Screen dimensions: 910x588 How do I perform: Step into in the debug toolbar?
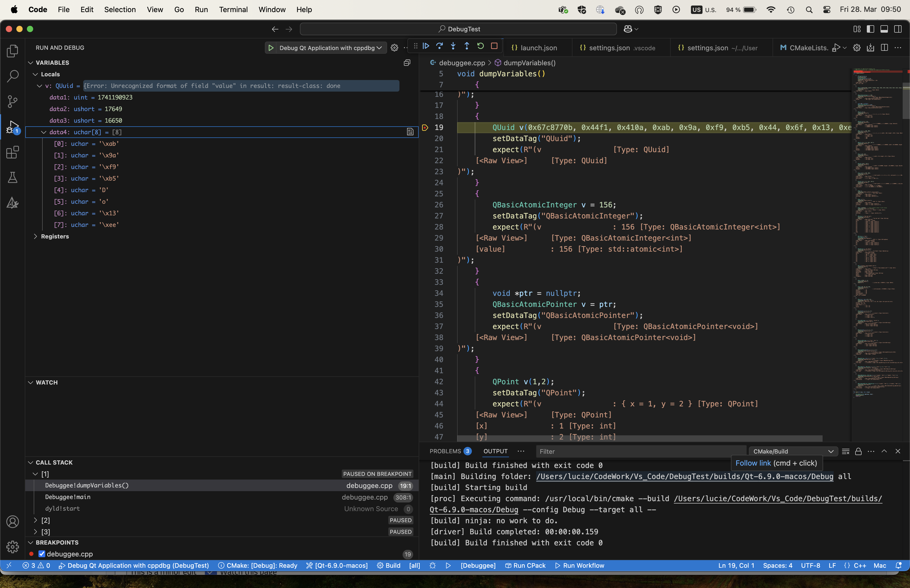(453, 46)
